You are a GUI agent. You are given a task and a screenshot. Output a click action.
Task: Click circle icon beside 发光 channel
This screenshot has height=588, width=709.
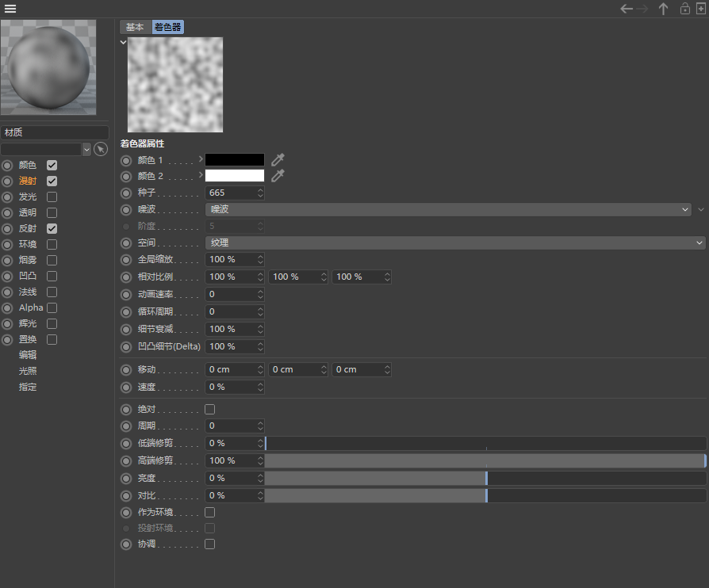[x=7, y=197]
